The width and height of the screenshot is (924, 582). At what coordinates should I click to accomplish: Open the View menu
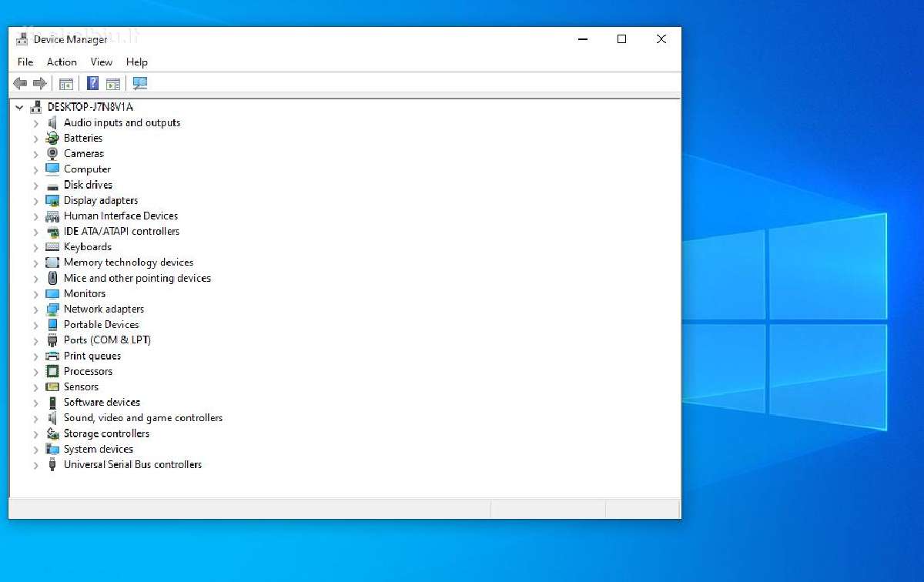coord(101,62)
